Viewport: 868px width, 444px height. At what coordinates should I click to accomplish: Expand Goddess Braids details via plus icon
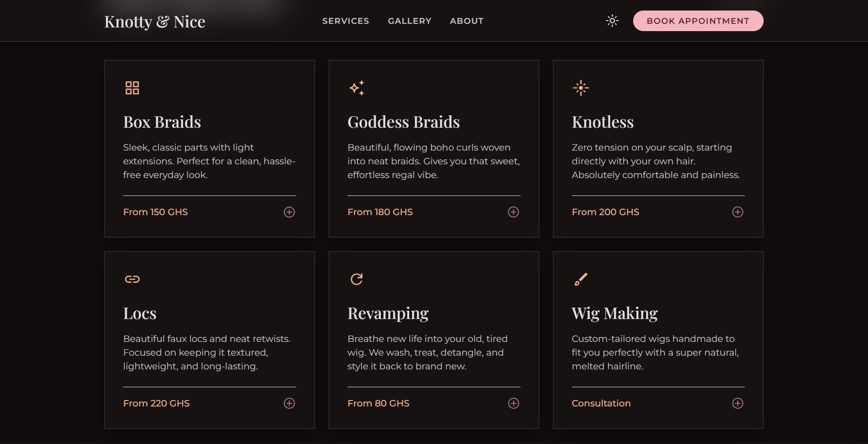tap(514, 212)
